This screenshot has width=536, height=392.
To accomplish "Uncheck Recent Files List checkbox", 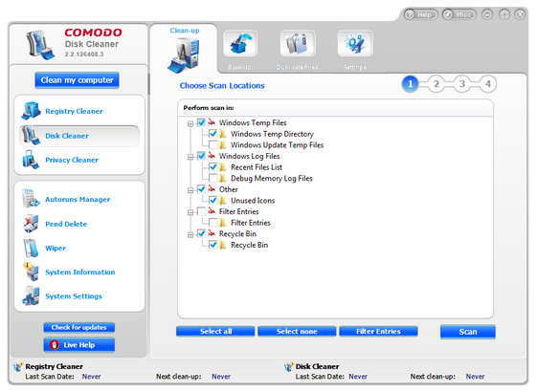I will pyautogui.click(x=212, y=167).
